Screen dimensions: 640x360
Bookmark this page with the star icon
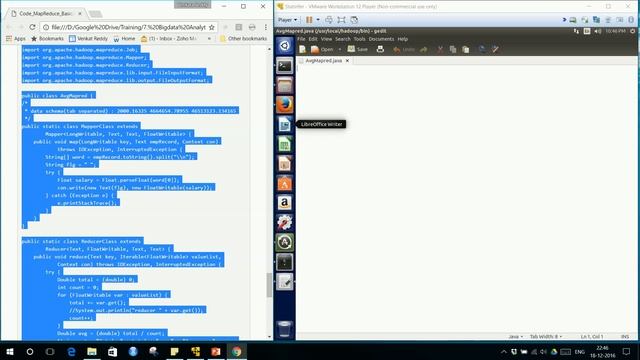tap(211, 27)
